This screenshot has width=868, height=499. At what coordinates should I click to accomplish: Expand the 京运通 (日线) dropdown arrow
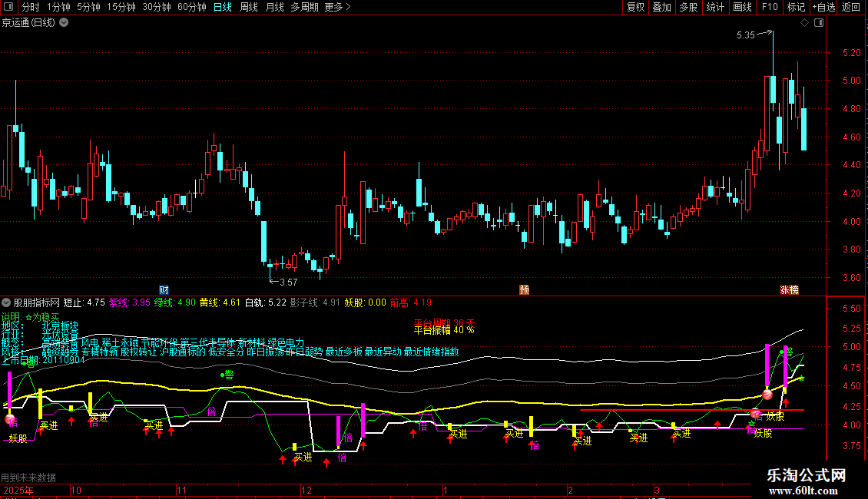[x=63, y=22]
